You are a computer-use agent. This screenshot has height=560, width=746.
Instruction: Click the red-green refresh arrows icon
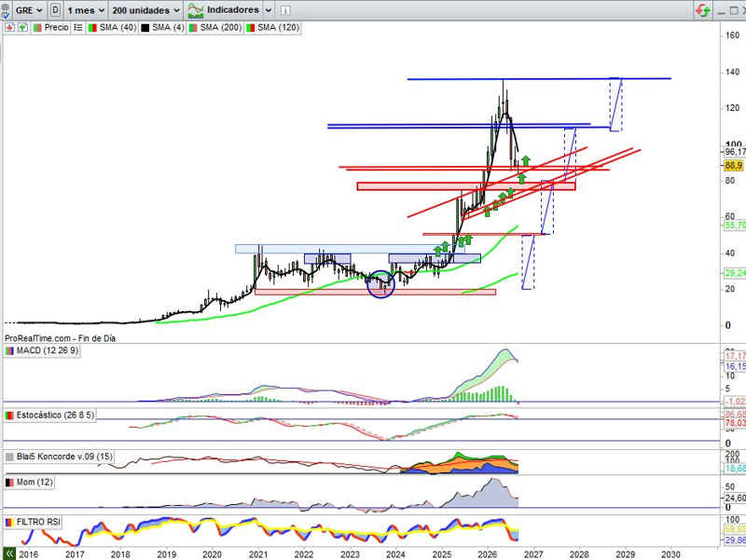tap(703, 10)
